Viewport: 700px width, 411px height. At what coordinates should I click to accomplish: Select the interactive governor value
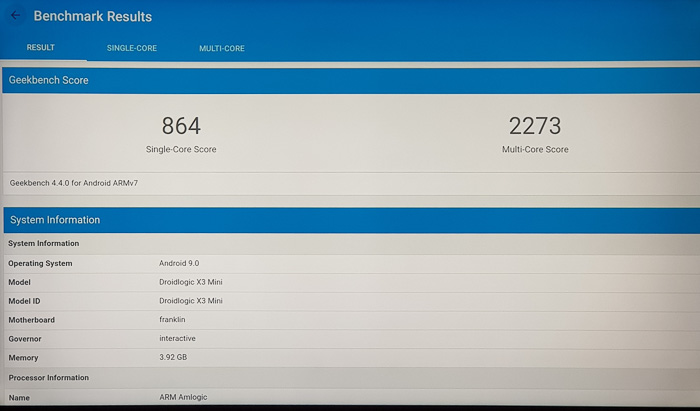click(x=178, y=338)
